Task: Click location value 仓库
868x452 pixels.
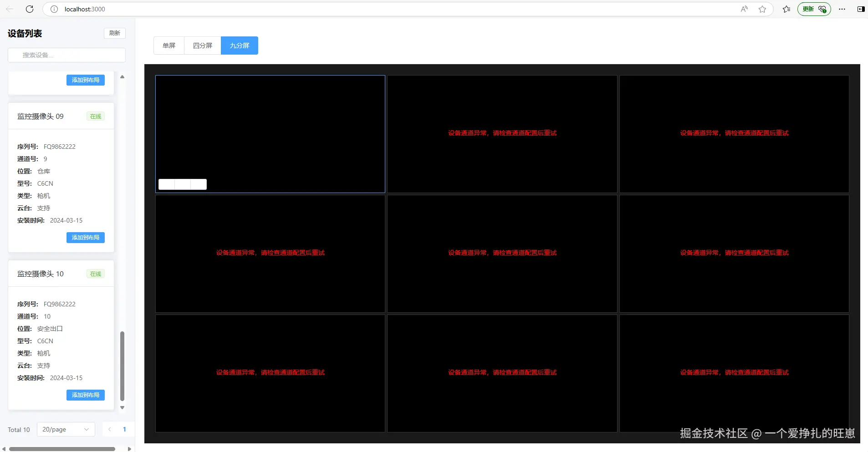Action: 44,171
